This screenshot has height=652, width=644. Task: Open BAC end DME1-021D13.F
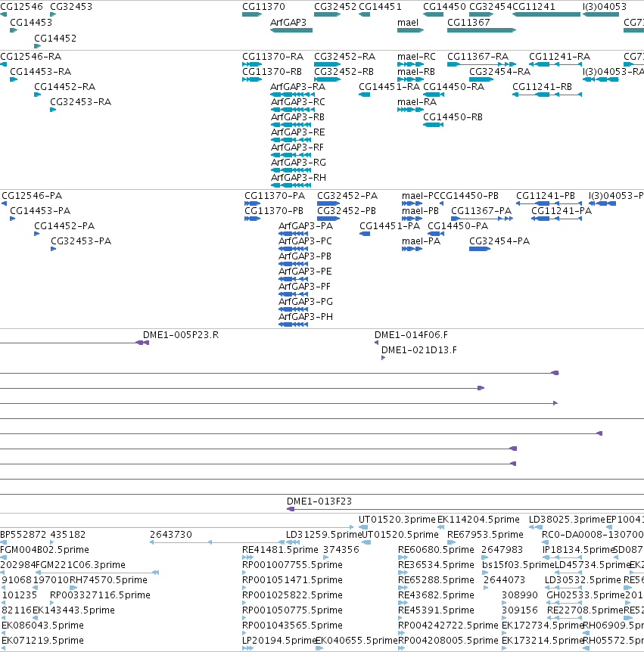(x=419, y=350)
